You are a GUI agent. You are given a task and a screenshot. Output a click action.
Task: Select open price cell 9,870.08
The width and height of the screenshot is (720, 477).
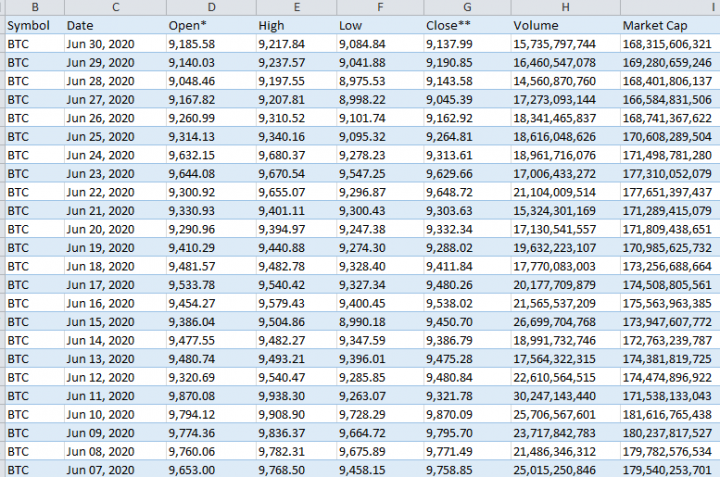pyautogui.click(x=211, y=396)
